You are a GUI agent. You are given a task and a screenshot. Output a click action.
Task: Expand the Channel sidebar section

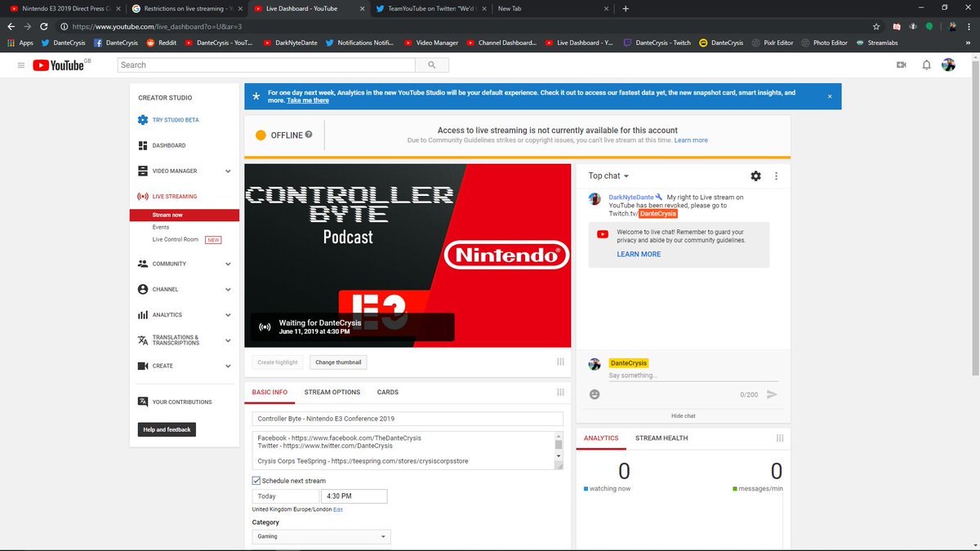(x=228, y=289)
